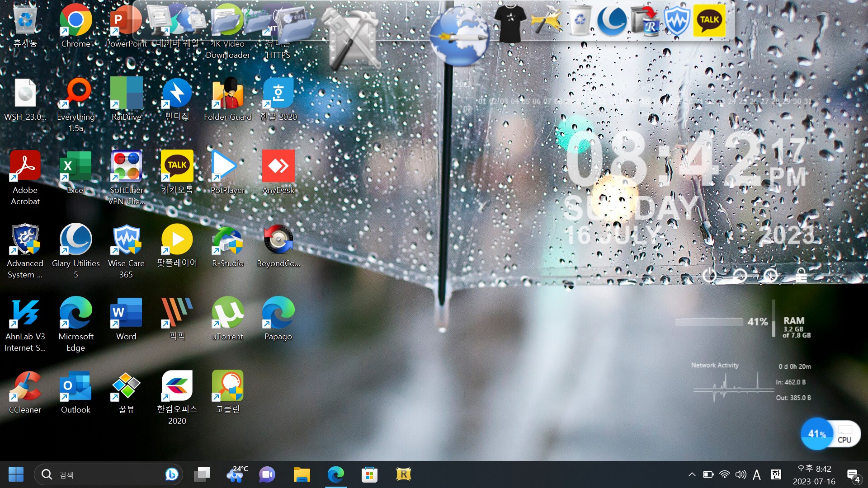Open the chat app on taskbar
The height and width of the screenshot is (488, 868).
(267, 474)
